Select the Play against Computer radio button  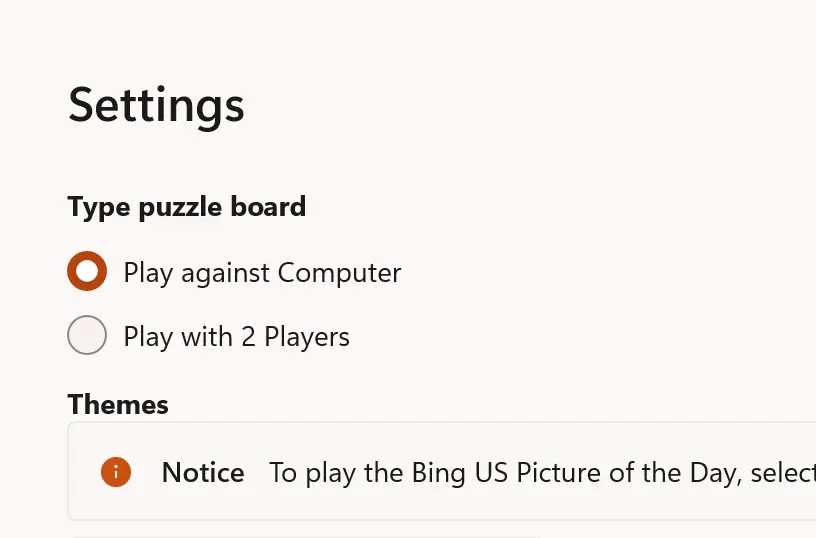click(x=87, y=271)
